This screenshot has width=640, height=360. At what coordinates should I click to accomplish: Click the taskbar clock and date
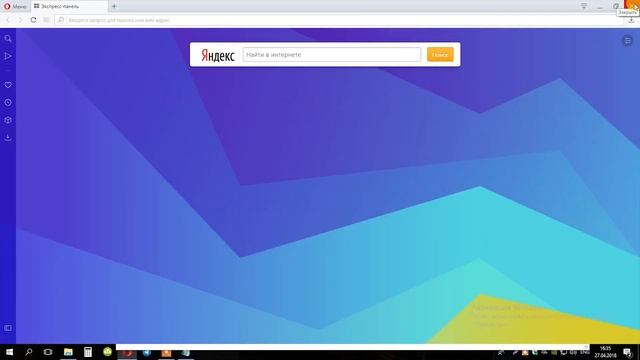click(605, 352)
